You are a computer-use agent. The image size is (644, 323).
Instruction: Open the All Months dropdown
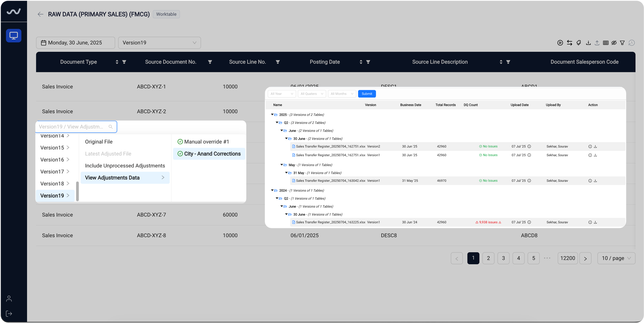pos(342,94)
